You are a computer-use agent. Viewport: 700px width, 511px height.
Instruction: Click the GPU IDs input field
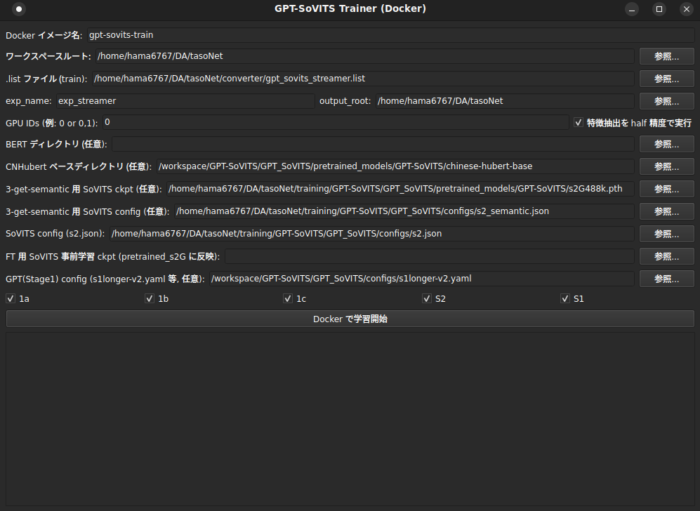(334, 123)
